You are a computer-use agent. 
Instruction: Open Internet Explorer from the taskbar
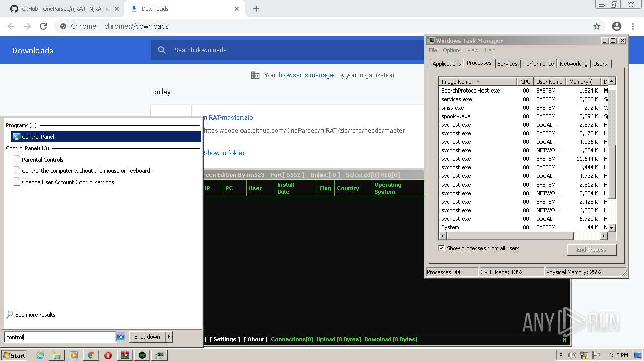coord(40,355)
